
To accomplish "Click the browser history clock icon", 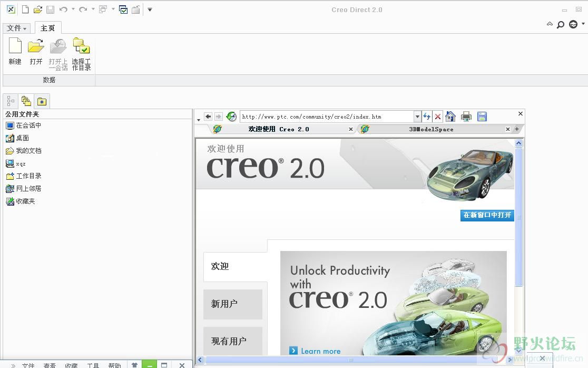I will [231, 117].
